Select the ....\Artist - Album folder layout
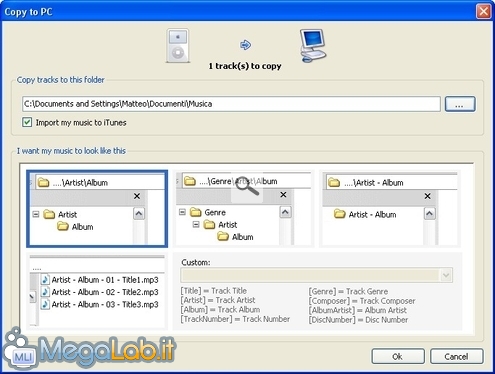This screenshot has width=495, height=374. coord(390,209)
